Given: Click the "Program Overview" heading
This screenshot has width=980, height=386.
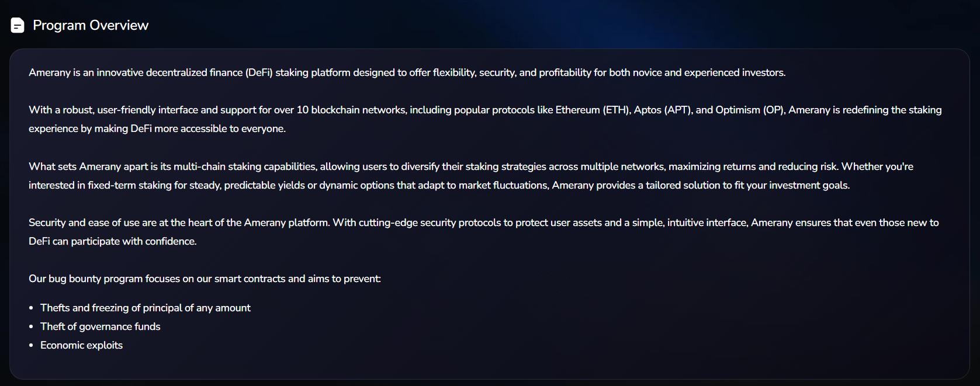Looking at the screenshot, I should [91, 26].
